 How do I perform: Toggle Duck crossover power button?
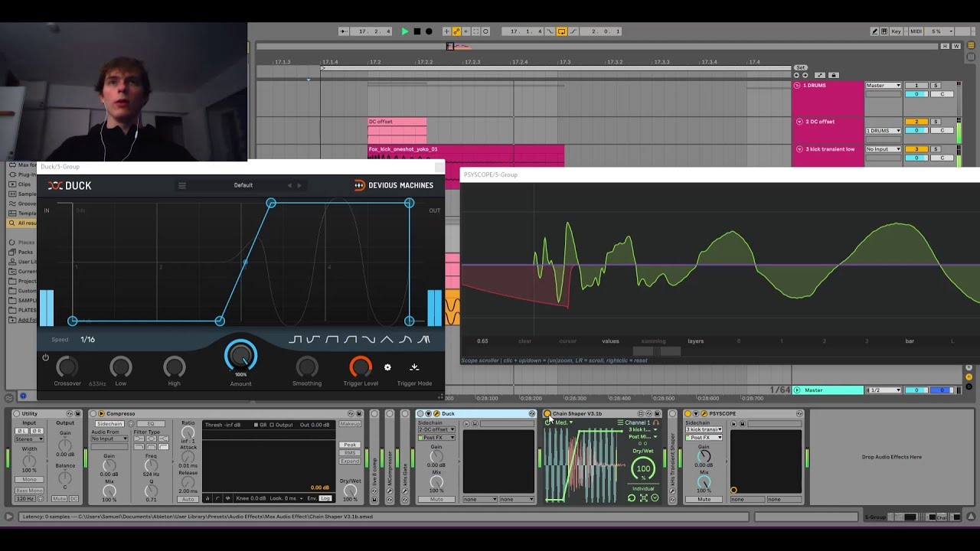pos(45,358)
